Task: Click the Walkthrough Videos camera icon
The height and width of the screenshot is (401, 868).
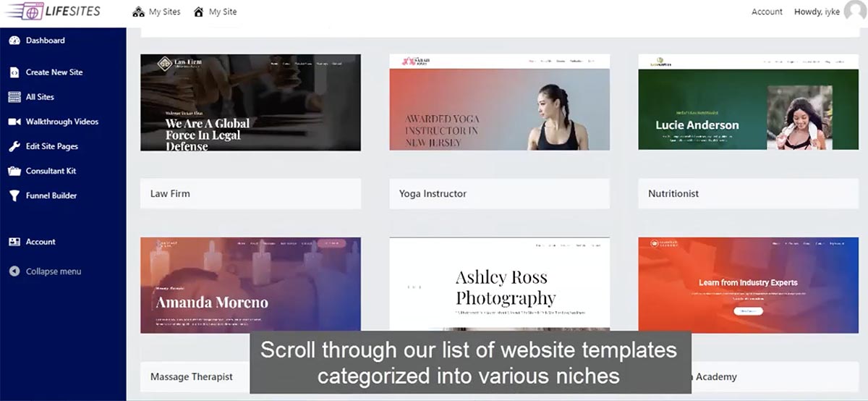Action: 14,122
